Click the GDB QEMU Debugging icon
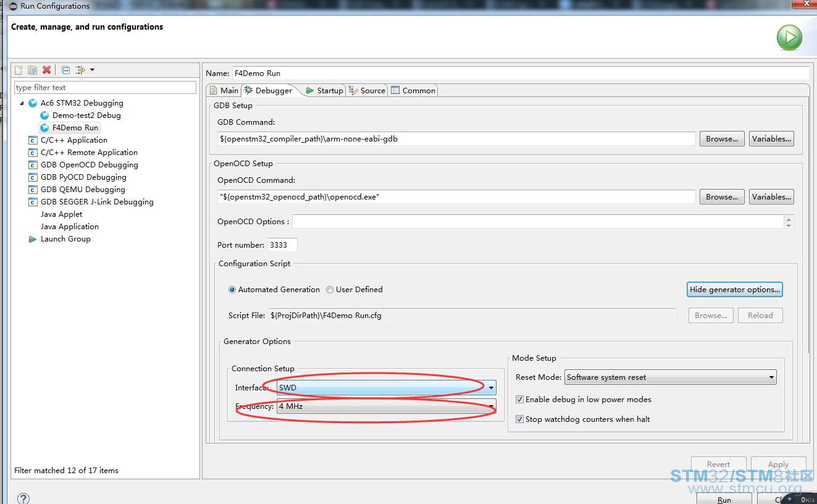817x504 pixels. 33,190
